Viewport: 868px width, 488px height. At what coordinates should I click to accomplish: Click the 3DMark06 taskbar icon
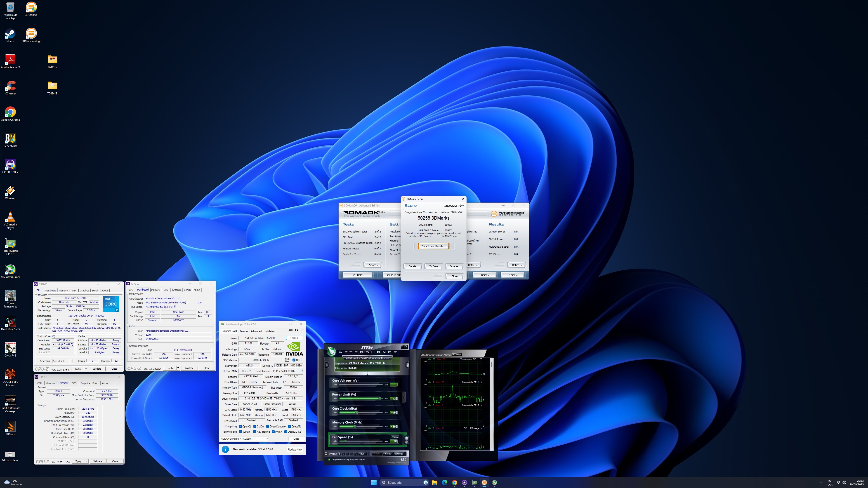coord(484,482)
